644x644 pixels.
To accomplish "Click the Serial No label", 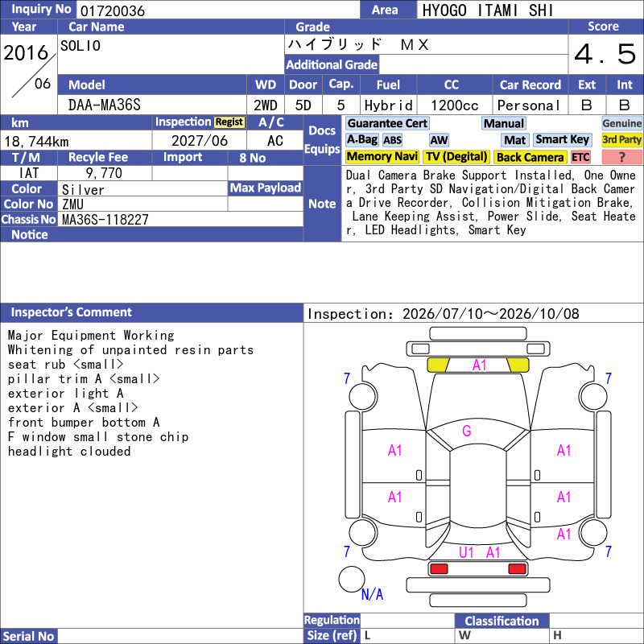I will coord(28,636).
